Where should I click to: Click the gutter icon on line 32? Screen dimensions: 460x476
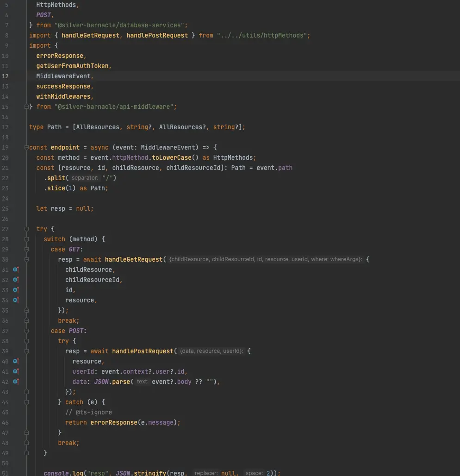tap(16, 280)
